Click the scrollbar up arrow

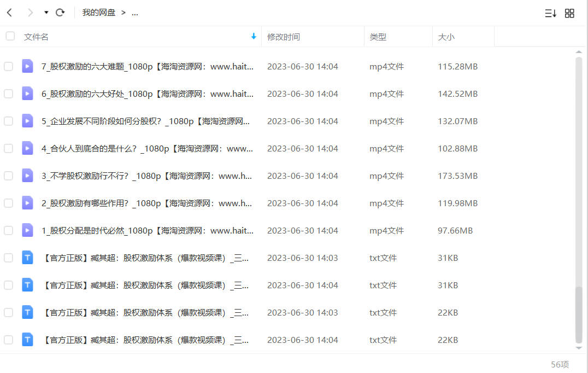coord(579,52)
